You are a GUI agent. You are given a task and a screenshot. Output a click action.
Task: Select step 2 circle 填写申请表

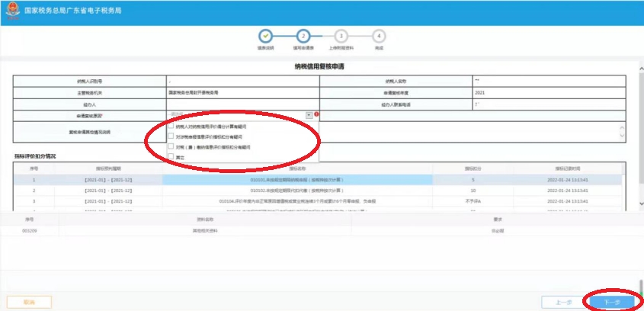tap(303, 36)
